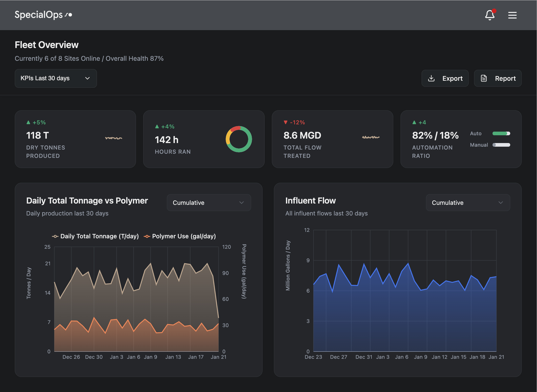Toggle Daily Total Tonnage legend series
The height and width of the screenshot is (392, 537).
tap(95, 236)
